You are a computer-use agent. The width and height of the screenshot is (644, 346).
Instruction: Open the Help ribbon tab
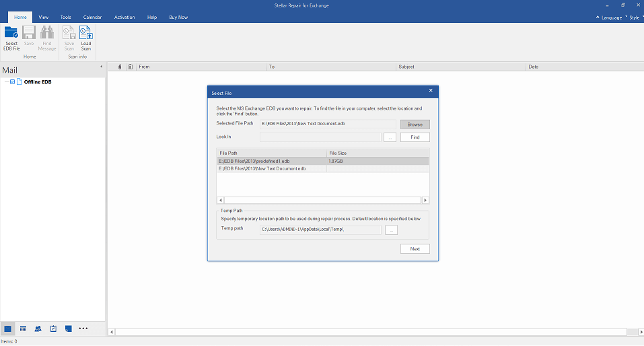click(152, 18)
